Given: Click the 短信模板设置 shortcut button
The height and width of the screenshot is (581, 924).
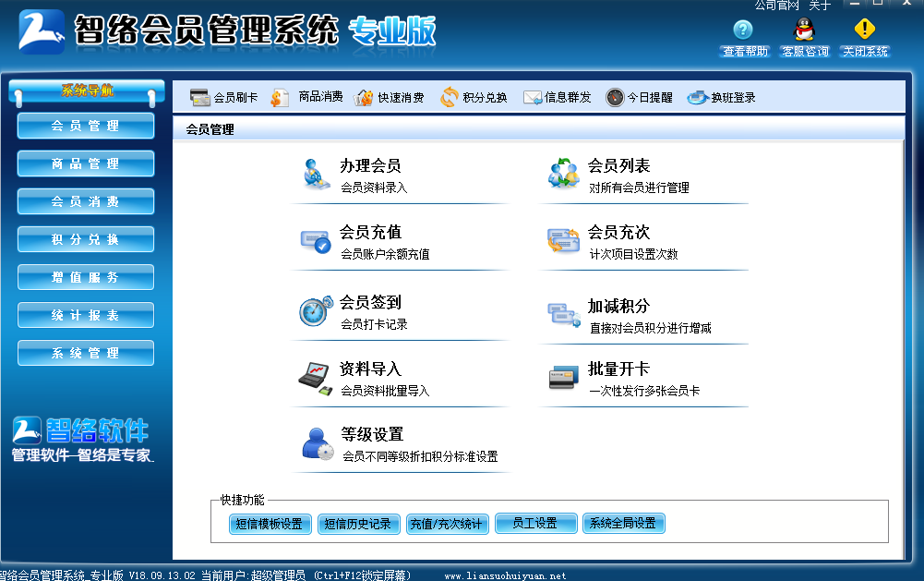Looking at the screenshot, I should click(x=270, y=524).
